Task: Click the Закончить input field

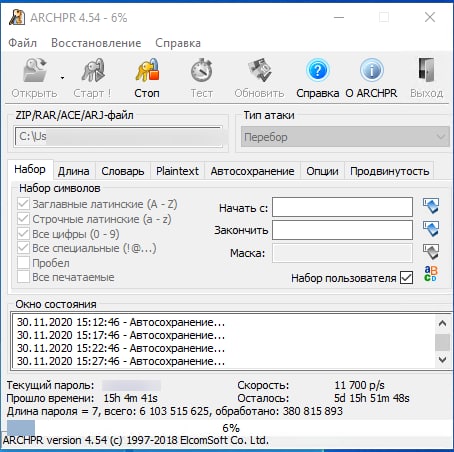Action: point(342,230)
